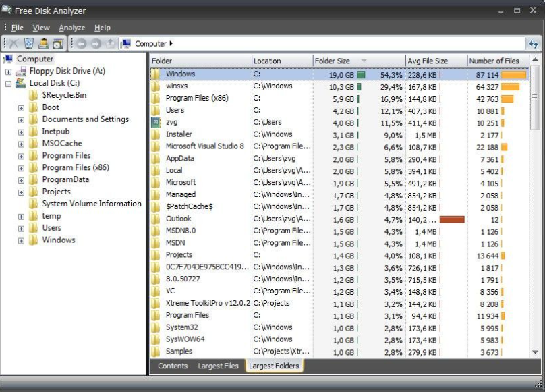Viewport: 545px width, 392px height.
Task: Click the zvg user folder icon in list
Action: click(x=156, y=122)
